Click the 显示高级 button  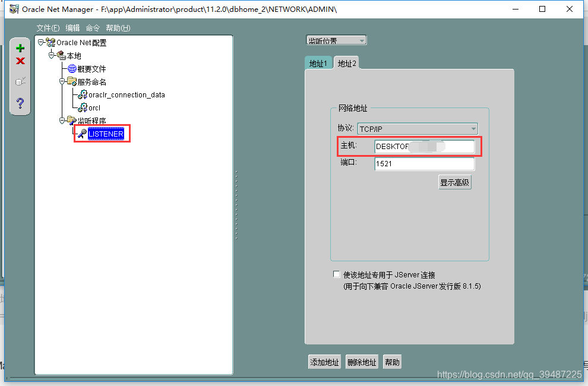click(455, 183)
